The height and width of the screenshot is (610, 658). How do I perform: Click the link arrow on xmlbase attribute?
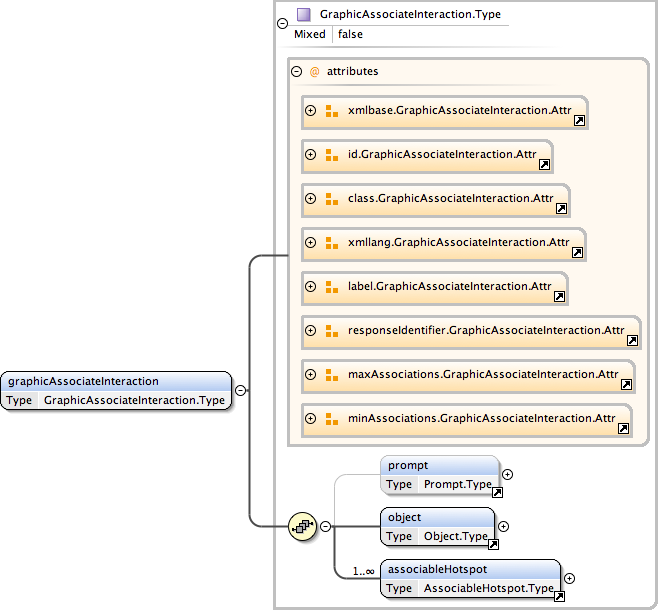(578, 121)
